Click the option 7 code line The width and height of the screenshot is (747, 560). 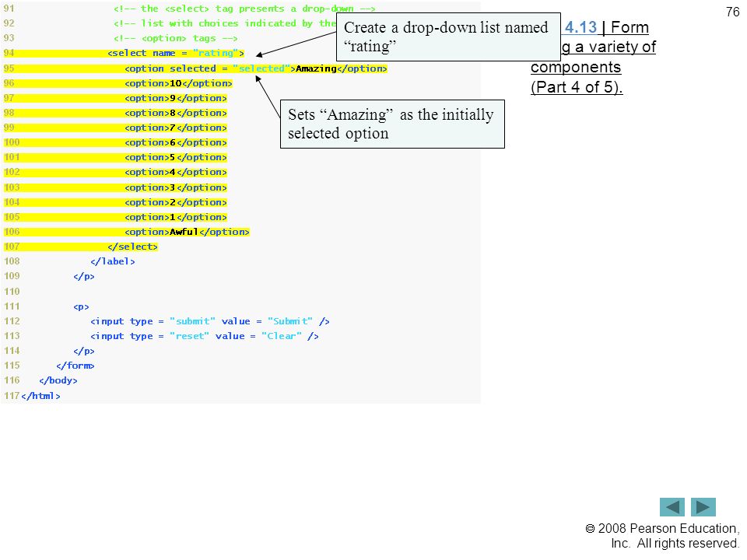click(x=175, y=128)
